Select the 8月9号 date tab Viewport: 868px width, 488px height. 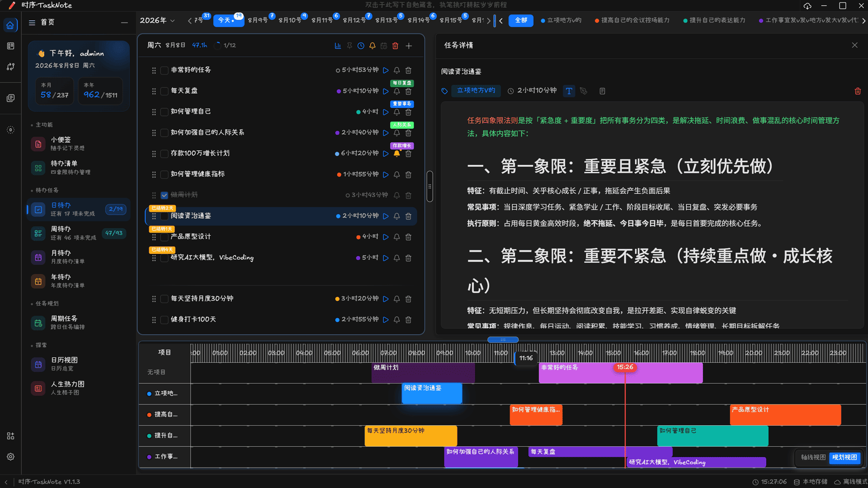coord(259,20)
